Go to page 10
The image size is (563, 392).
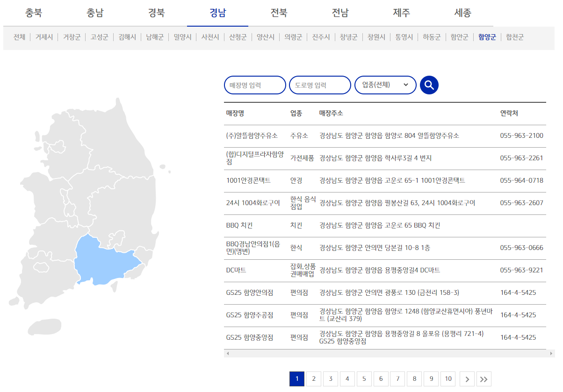pyautogui.click(x=448, y=379)
